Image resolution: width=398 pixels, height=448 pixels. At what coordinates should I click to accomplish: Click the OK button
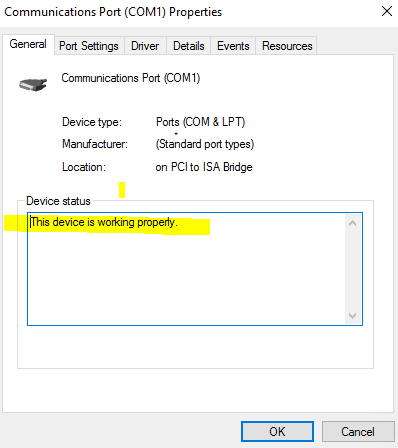click(x=277, y=432)
